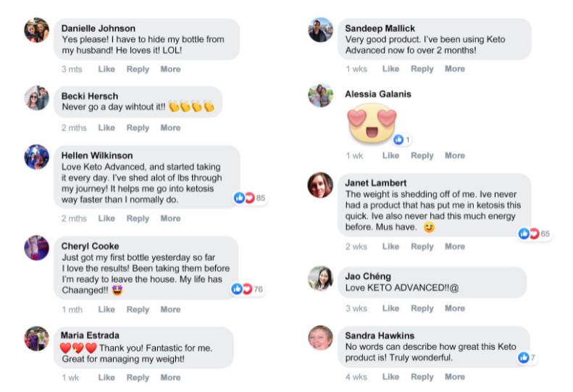Click reaction icons on Janet Lambert's comment
This screenshot has width=573, height=392.
(529, 233)
